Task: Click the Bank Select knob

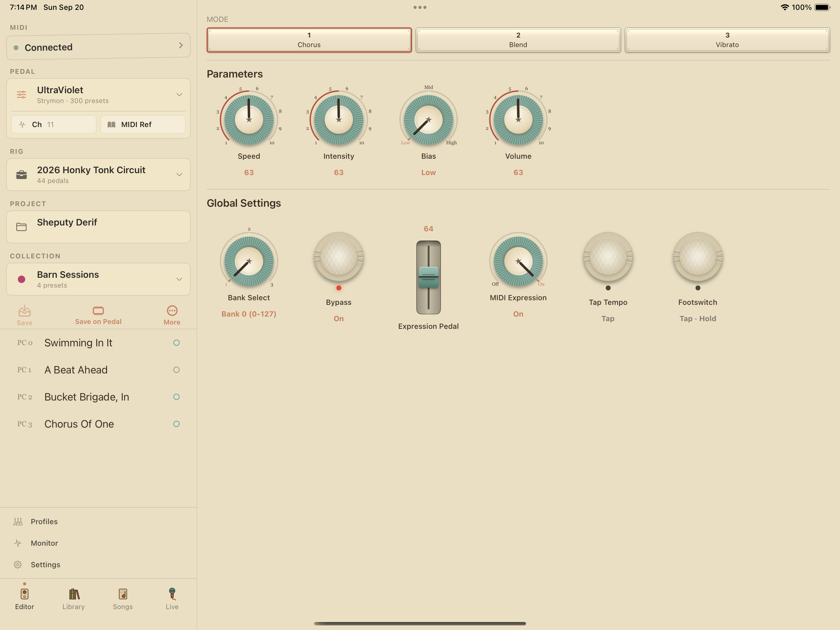Action: (249, 261)
